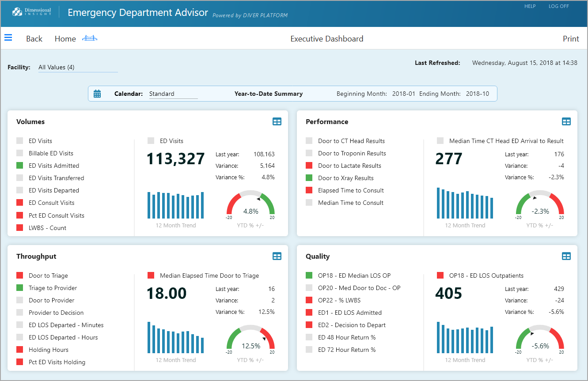Click the Beginning Month value 2018-01
The height and width of the screenshot is (381, 588).
(404, 94)
